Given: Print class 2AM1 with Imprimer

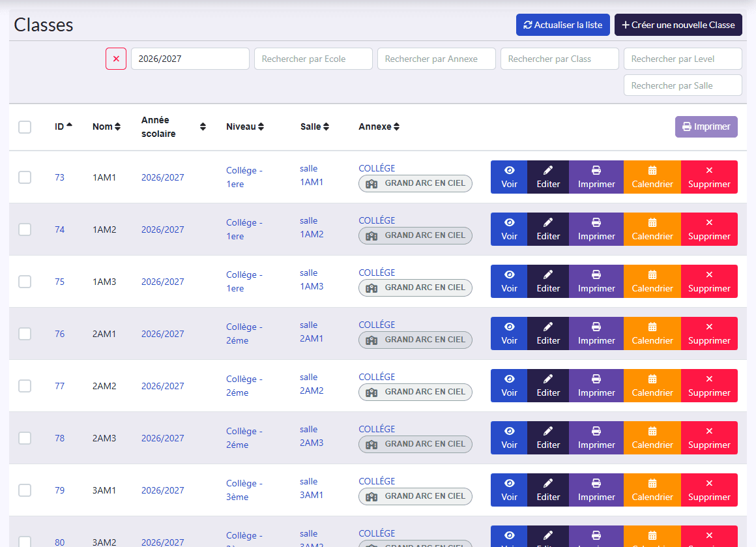Looking at the screenshot, I should pos(596,333).
